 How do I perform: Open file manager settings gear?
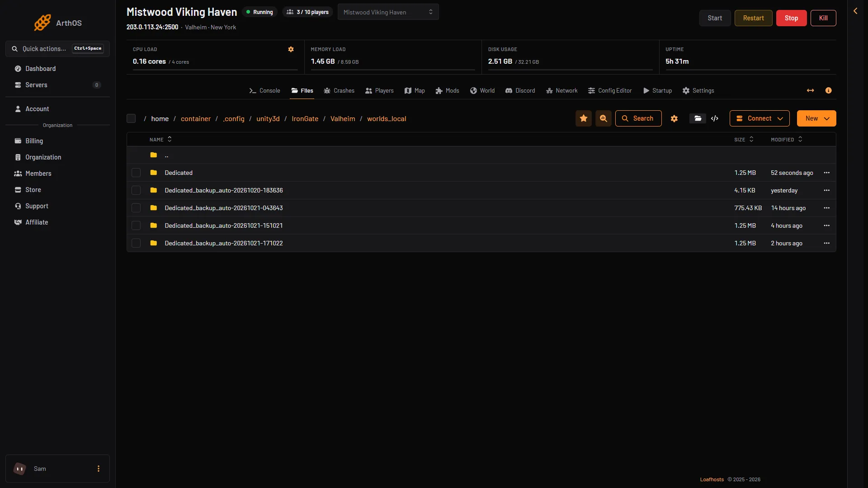(x=674, y=118)
